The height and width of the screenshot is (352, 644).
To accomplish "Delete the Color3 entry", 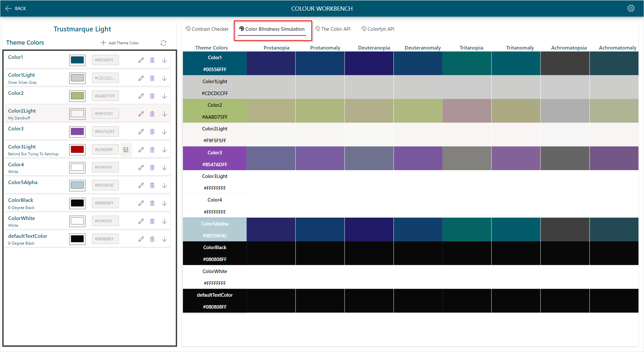I will 152,132.
